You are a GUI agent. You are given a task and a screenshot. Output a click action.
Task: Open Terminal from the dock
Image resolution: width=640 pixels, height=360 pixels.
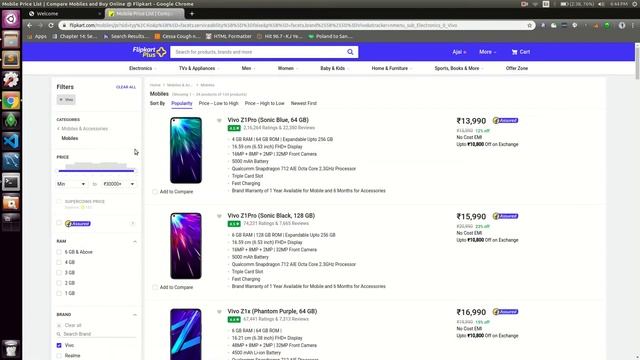pyautogui.click(x=11, y=182)
